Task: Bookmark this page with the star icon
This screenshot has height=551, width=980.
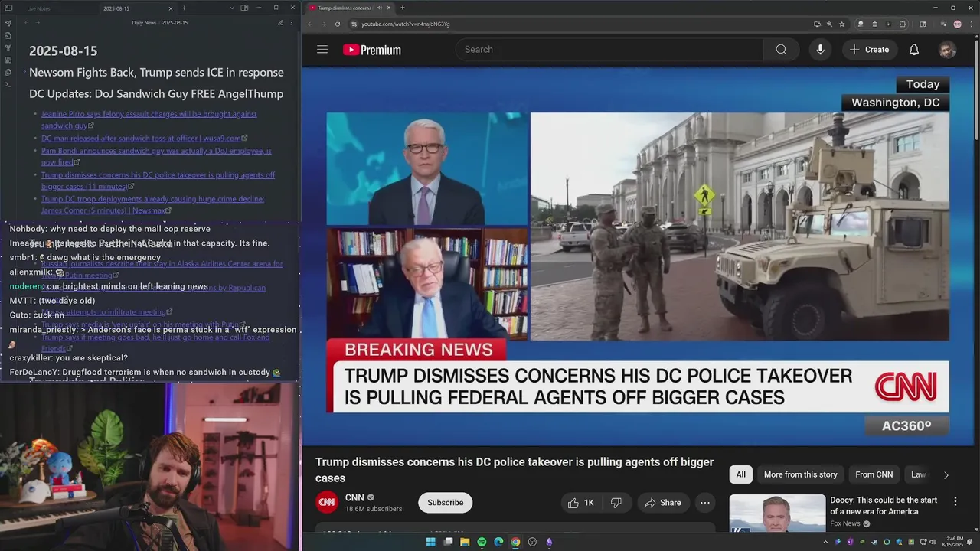Action: 841,24
